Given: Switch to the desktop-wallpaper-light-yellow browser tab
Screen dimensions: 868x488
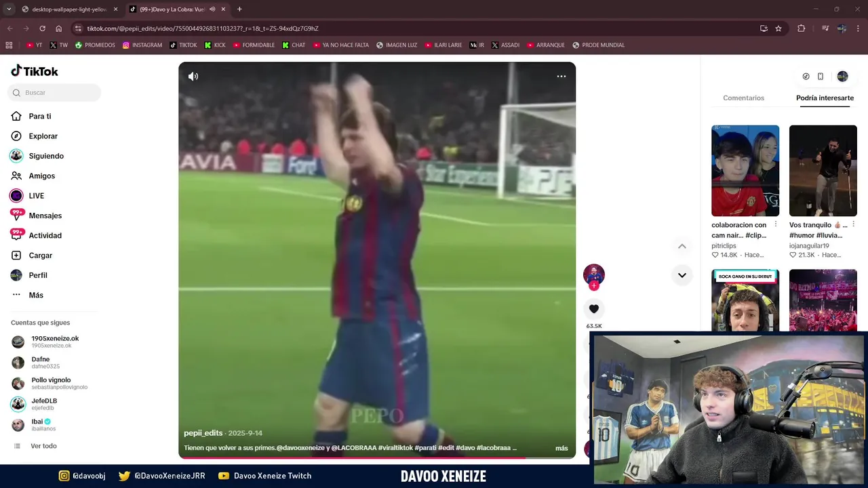Looking at the screenshot, I should [x=70, y=9].
